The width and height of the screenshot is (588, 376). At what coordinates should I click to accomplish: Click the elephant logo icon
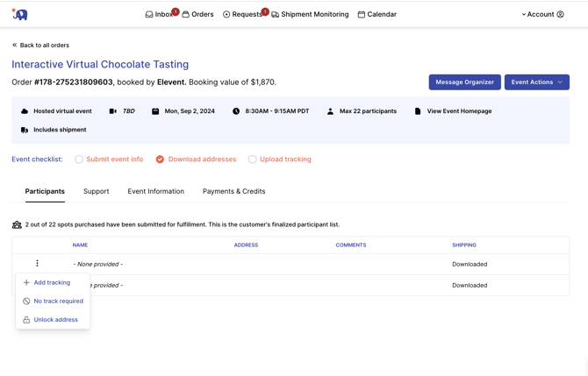pyautogui.click(x=19, y=14)
